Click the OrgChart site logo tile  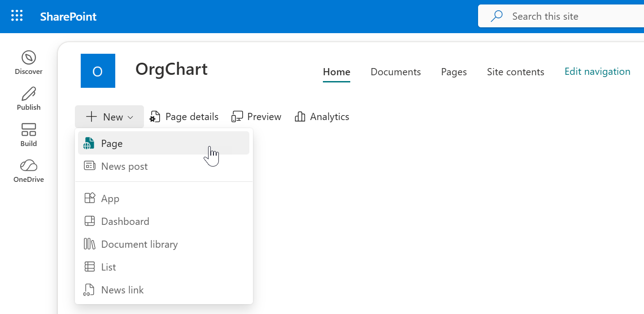(98, 71)
